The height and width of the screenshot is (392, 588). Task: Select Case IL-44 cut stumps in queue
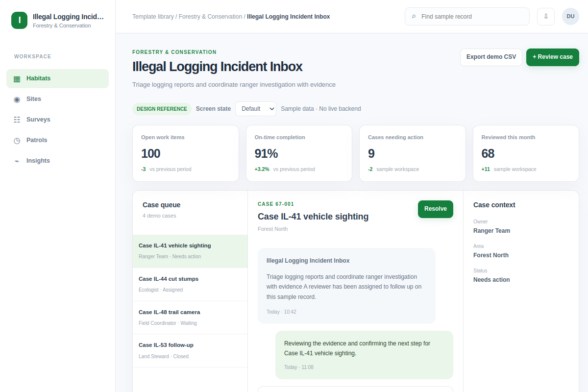click(x=190, y=284)
